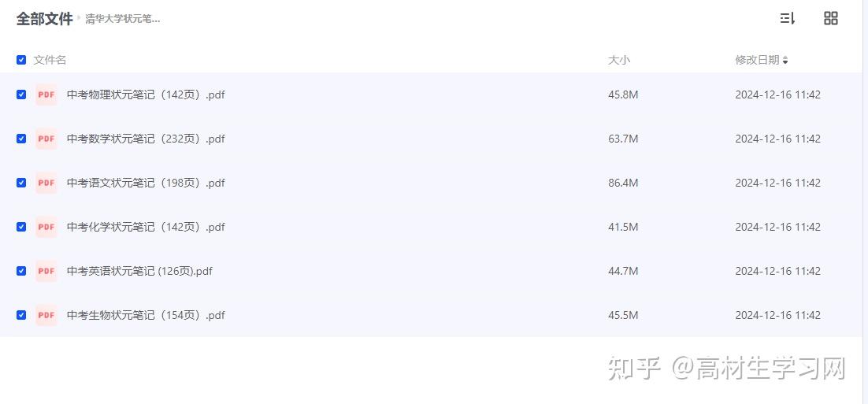
Task: Click PDF icon for 中考英语状元笔记
Action: click(46, 271)
